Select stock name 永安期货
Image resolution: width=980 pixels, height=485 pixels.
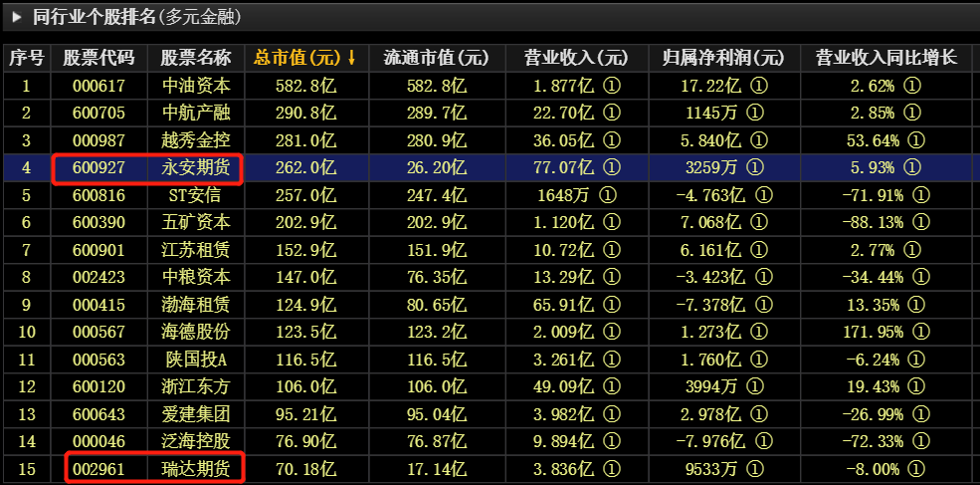click(x=196, y=167)
